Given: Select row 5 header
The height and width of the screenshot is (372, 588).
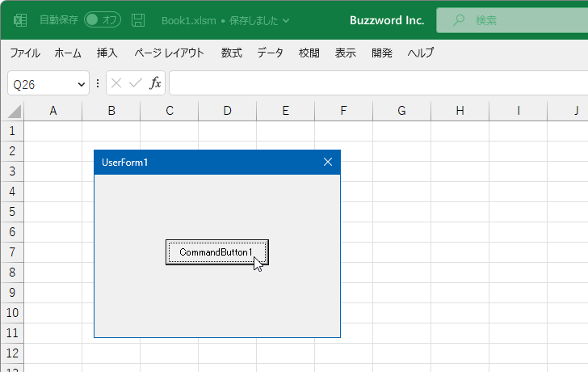Looking at the screenshot, I should pyautogui.click(x=12, y=212).
